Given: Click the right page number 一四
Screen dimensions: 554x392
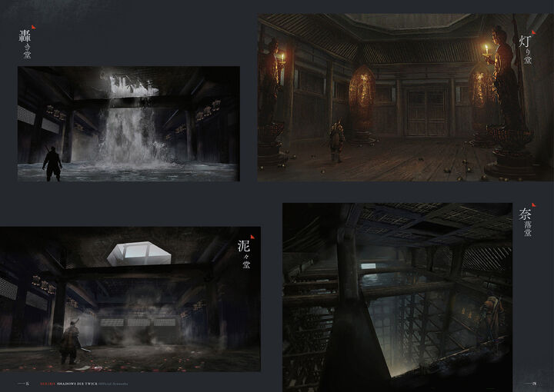Looking at the screenshot, I should pos(531,384).
